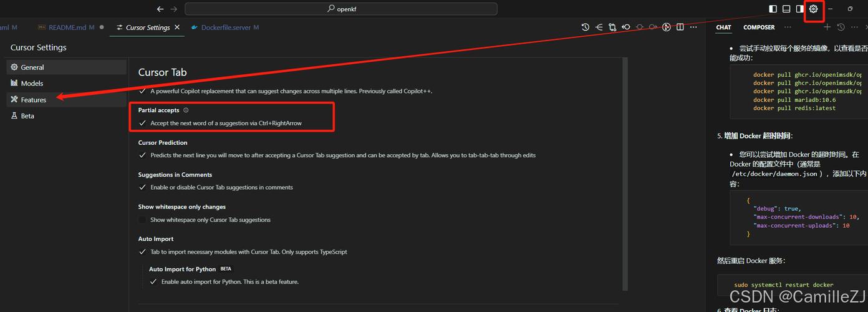Uncheck the Cursor Prediction option
The image size is (868, 312).
pyautogui.click(x=143, y=155)
